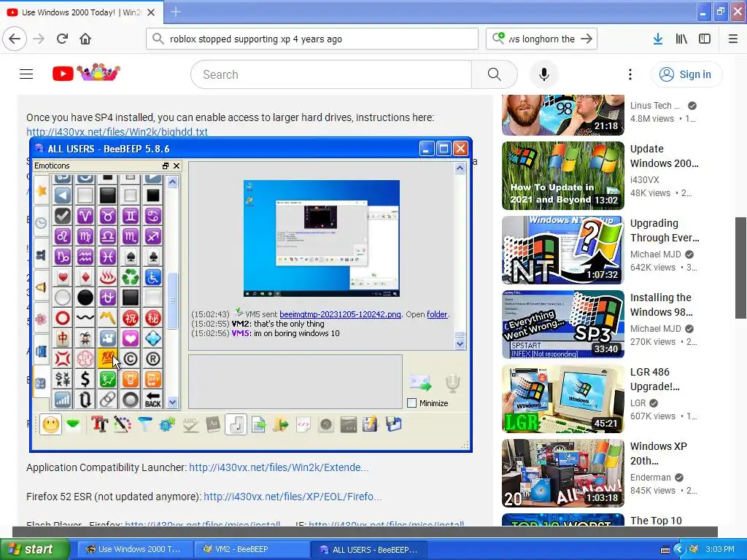Click the chat history scroll down arrow
This screenshot has width=747, height=560.
click(x=460, y=343)
